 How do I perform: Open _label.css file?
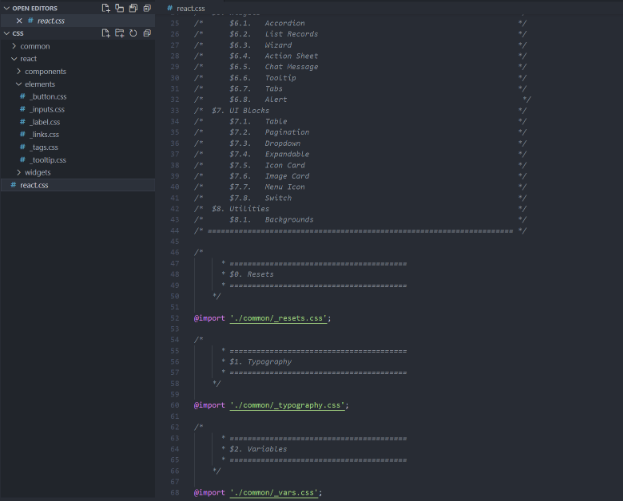(44, 122)
